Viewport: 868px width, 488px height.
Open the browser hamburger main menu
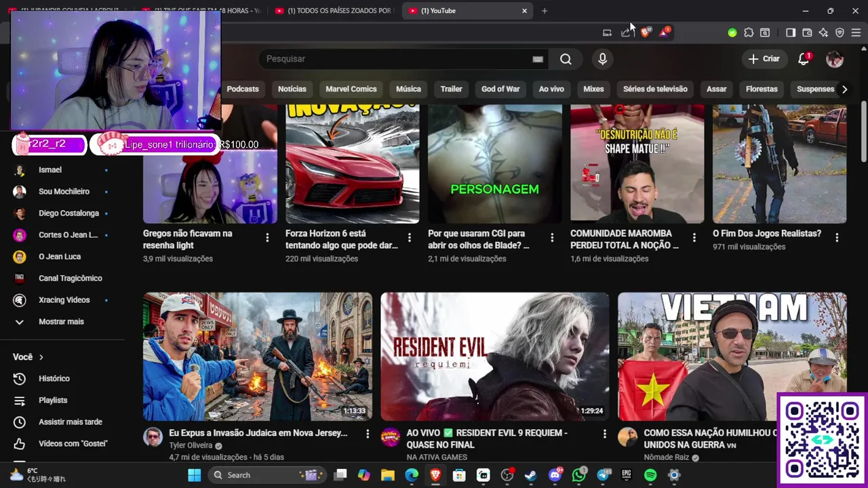(x=856, y=33)
